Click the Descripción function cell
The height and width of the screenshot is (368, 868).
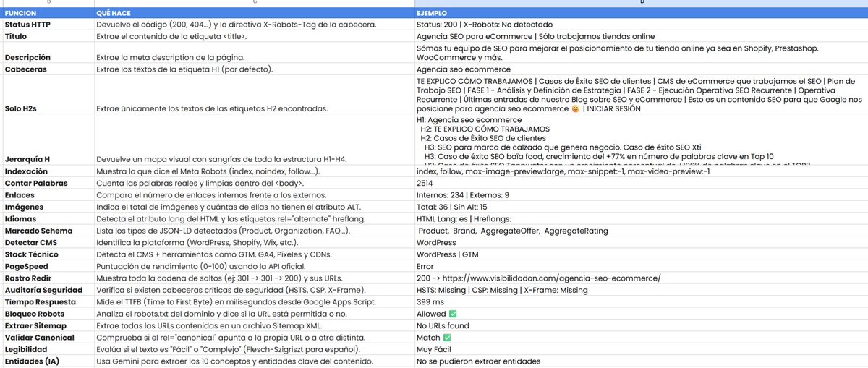pos(48,53)
